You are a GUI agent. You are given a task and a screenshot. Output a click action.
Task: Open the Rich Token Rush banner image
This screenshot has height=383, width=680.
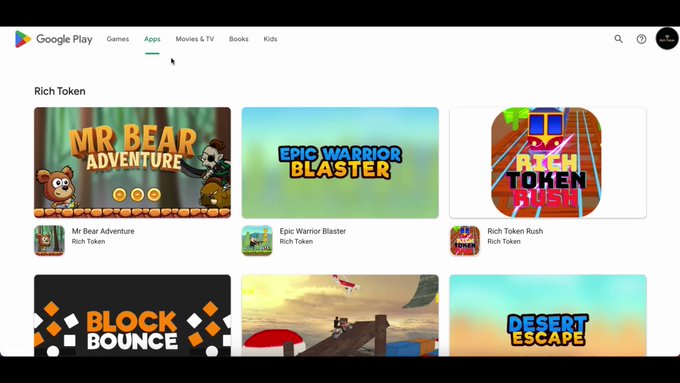548,163
